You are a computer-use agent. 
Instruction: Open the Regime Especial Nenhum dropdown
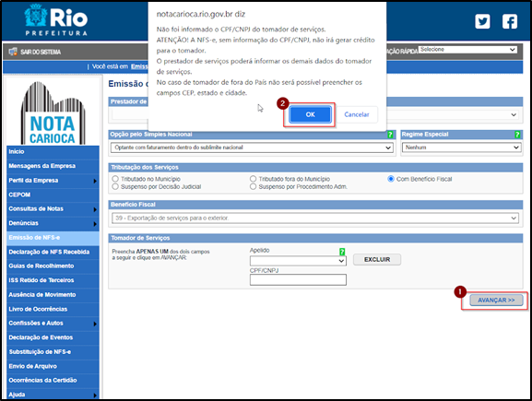coord(461,147)
